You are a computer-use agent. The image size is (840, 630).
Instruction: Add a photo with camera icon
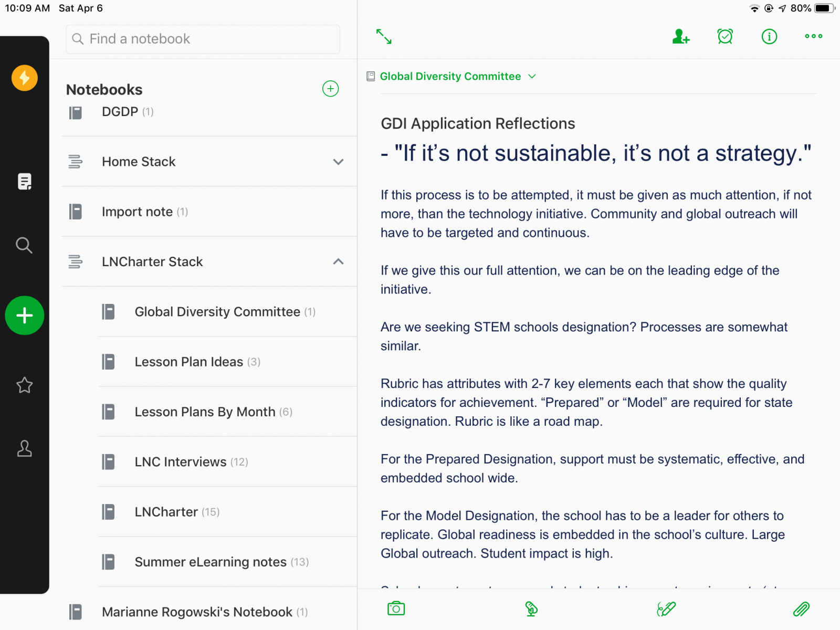point(396,608)
